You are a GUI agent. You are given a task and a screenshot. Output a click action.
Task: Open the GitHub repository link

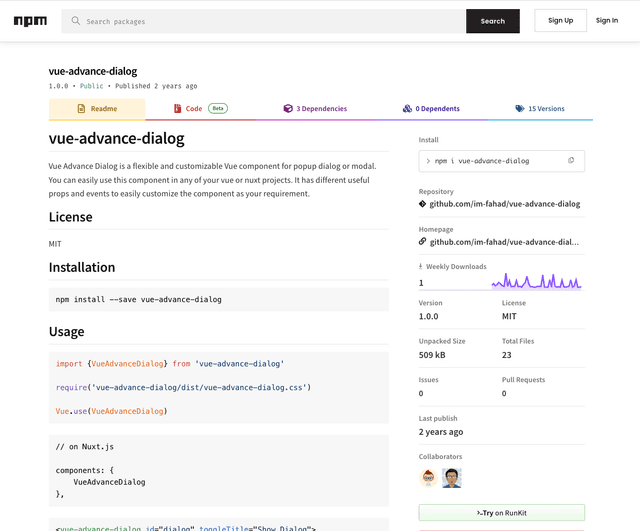(x=504, y=204)
